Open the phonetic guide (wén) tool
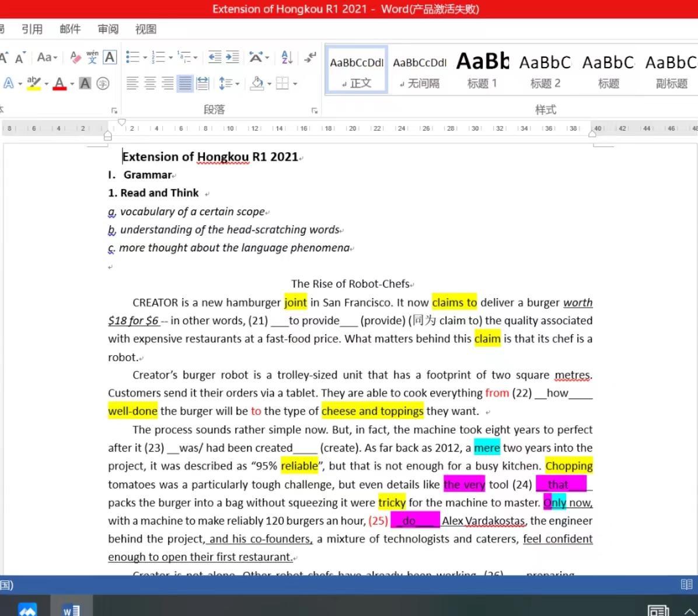Image resolution: width=698 pixels, height=616 pixels. (92, 57)
